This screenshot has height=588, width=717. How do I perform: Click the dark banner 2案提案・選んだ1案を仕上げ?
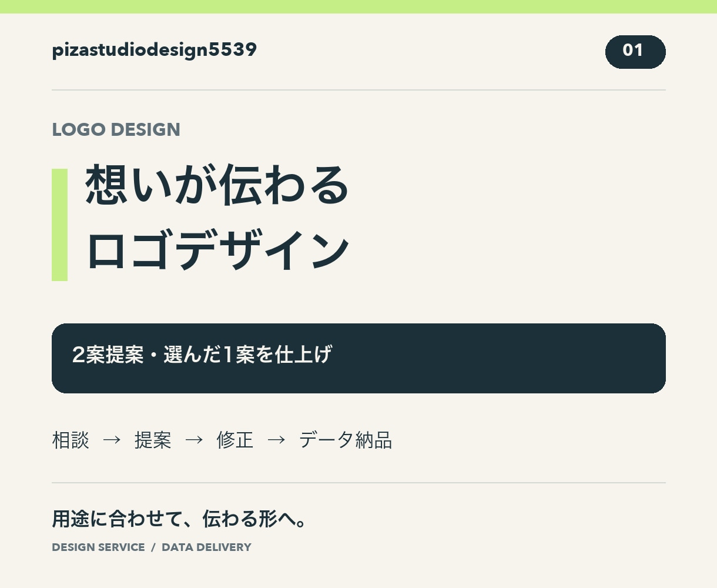click(358, 358)
